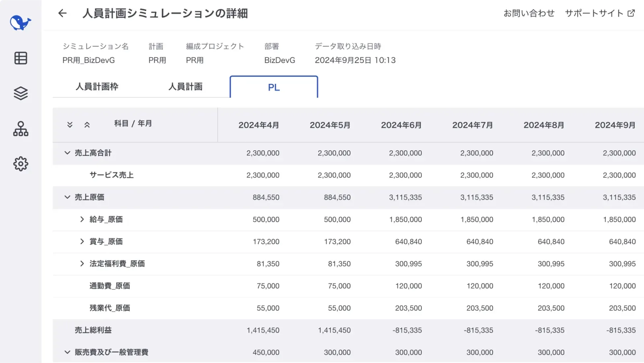Go back with the left arrow
644x363 pixels.
(62, 13)
